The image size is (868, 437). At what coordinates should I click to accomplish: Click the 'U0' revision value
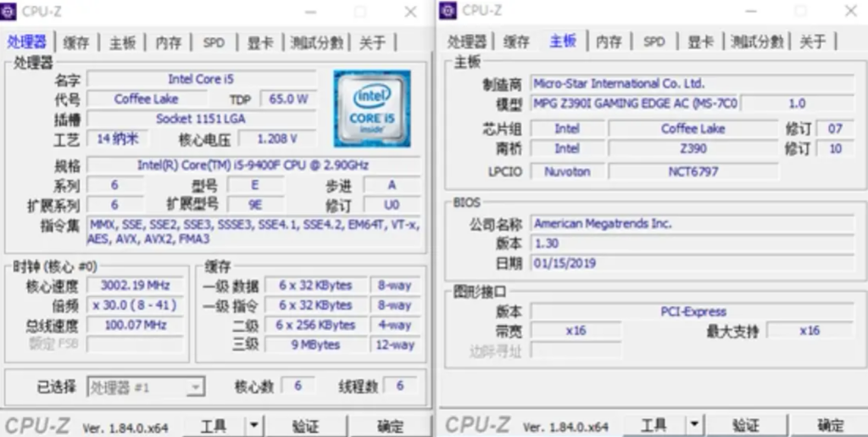[x=392, y=204]
